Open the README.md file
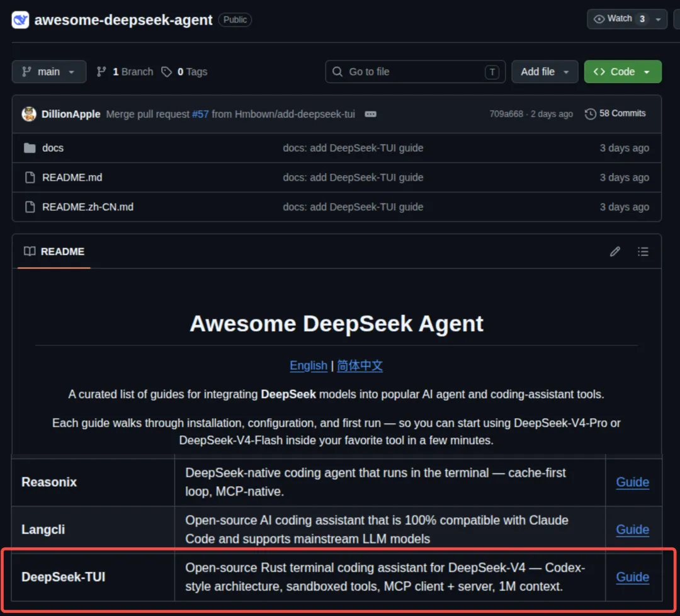680x616 pixels. point(72,178)
